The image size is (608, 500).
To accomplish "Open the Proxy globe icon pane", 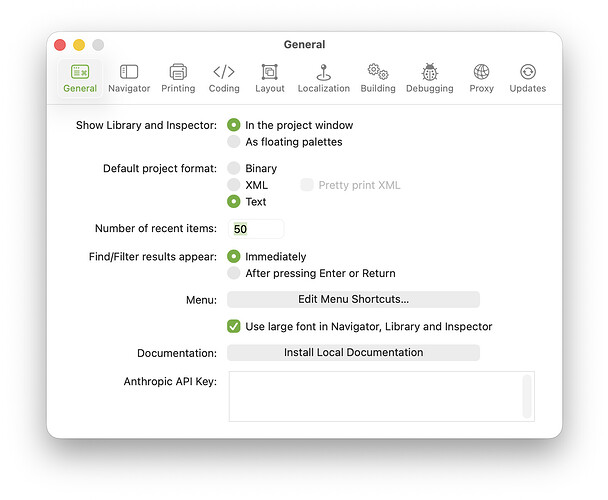I will point(481,79).
